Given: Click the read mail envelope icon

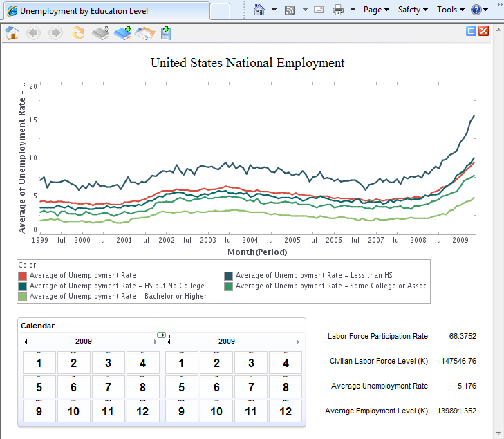Looking at the screenshot, I should point(319,10).
